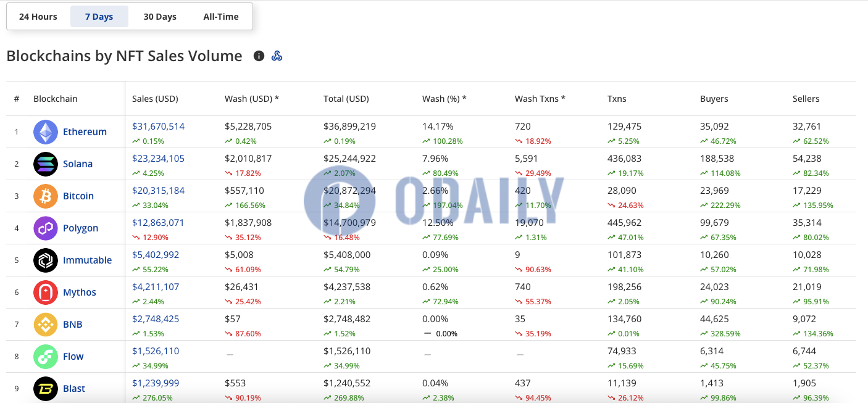Switch to the 30 Days tab
868x403 pixels.
[160, 17]
